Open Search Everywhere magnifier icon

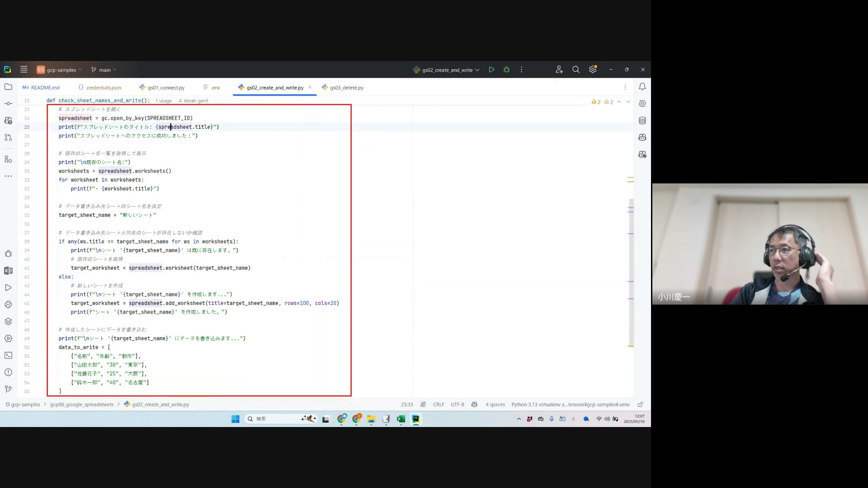[x=576, y=70]
